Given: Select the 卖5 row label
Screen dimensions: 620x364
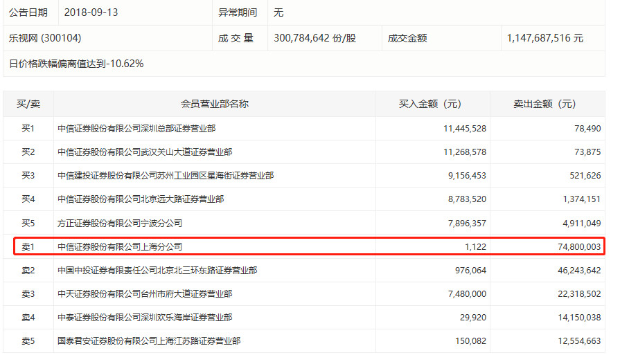Looking at the screenshot, I should (x=28, y=341).
